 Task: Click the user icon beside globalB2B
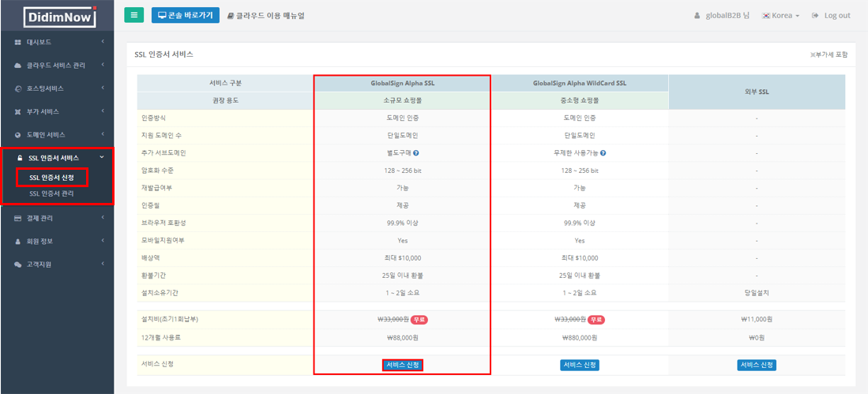(697, 16)
